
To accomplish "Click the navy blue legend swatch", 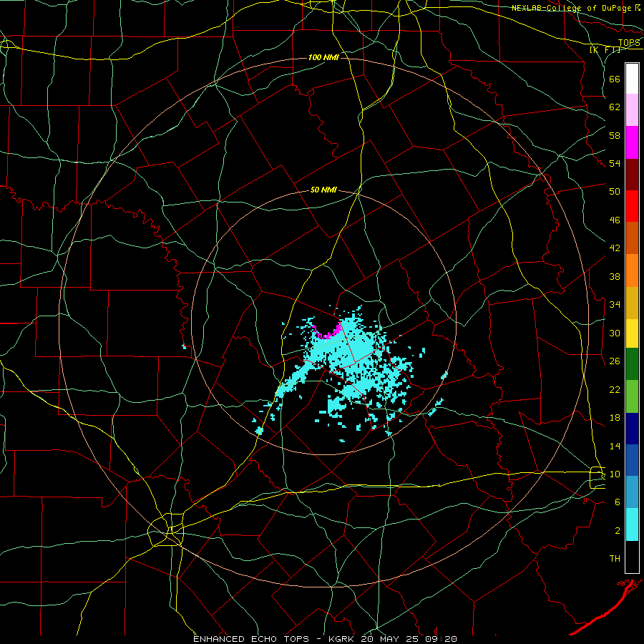I will pos(632,429).
